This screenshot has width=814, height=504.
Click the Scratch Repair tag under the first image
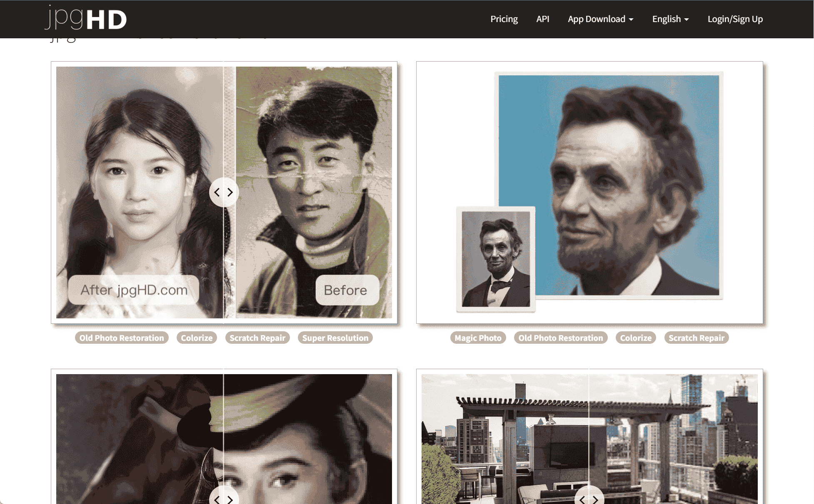257,338
